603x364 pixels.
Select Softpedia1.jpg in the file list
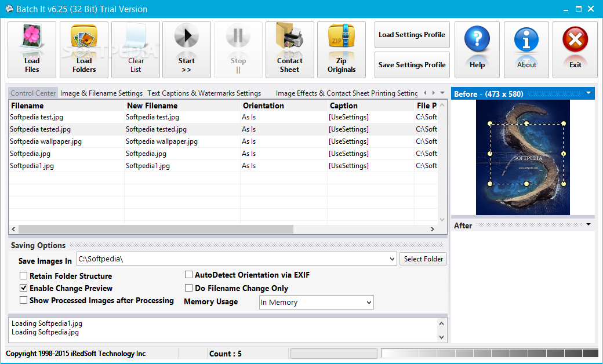pyautogui.click(x=32, y=166)
